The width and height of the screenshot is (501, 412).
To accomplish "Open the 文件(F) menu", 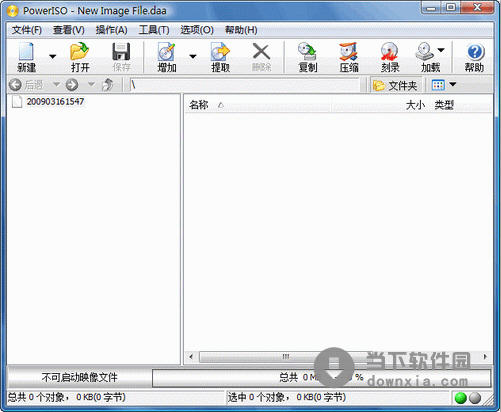I will 27,30.
